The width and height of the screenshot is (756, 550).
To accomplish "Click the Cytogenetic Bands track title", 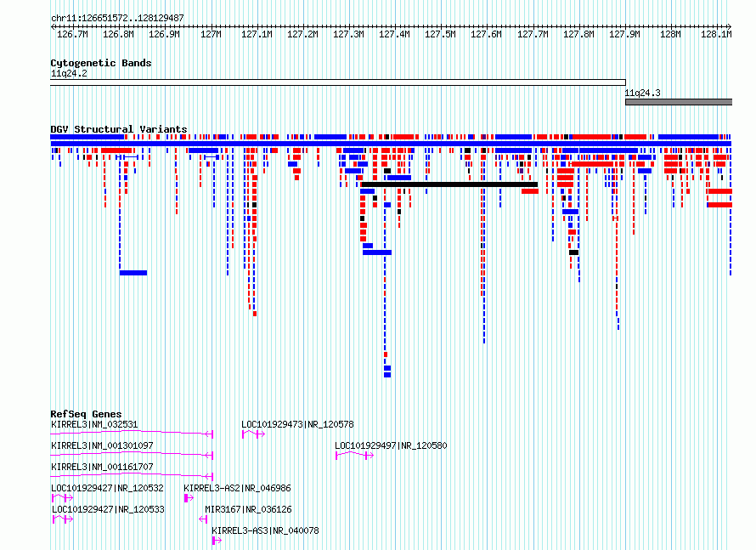I will pyautogui.click(x=101, y=63).
